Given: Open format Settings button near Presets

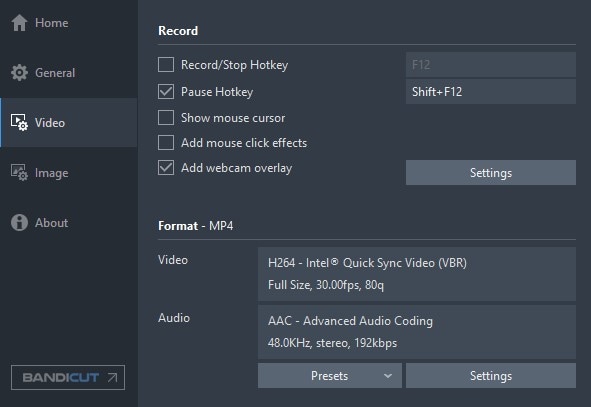Looking at the screenshot, I should 491,376.
